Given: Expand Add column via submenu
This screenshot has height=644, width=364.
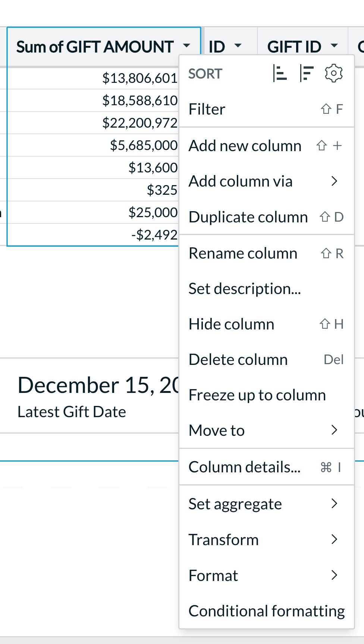Looking at the screenshot, I should 266,181.
